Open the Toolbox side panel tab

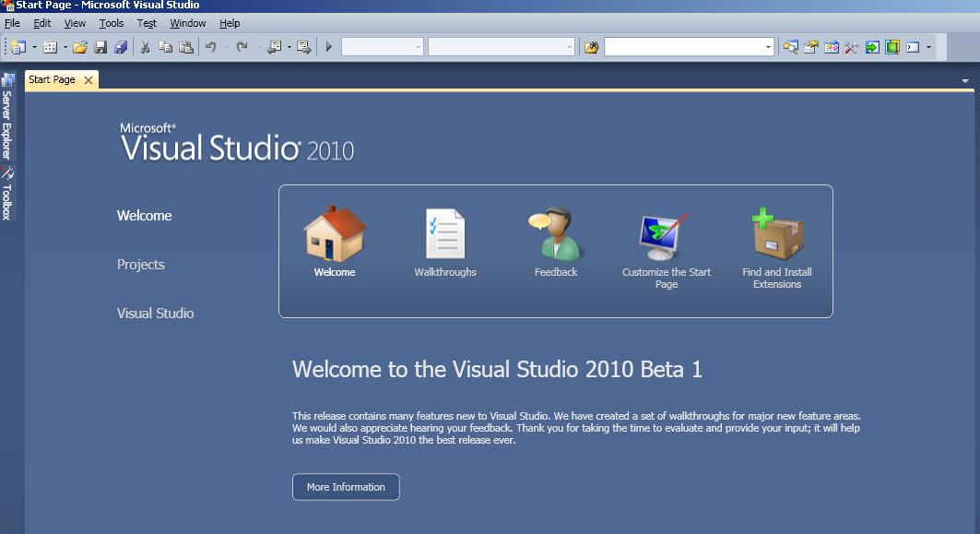pos(7,193)
